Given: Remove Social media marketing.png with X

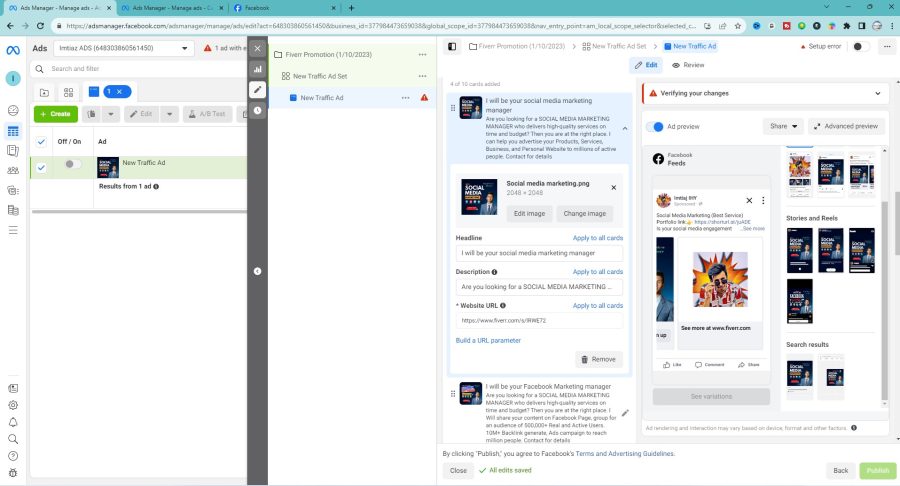Looking at the screenshot, I should pos(614,188).
